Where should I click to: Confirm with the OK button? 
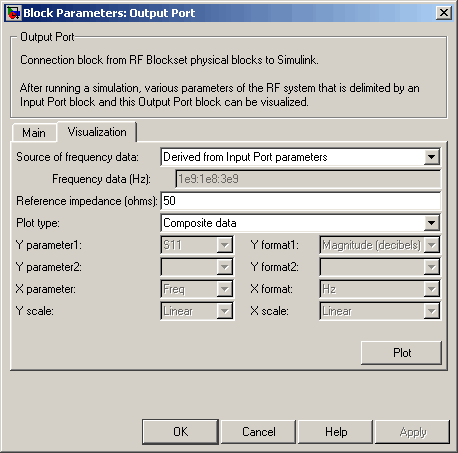180,432
